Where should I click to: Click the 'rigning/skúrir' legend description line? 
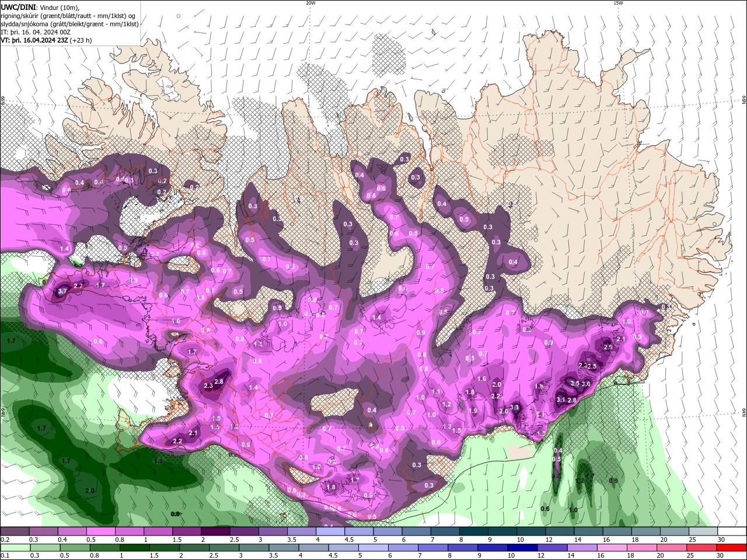(x=68, y=16)
